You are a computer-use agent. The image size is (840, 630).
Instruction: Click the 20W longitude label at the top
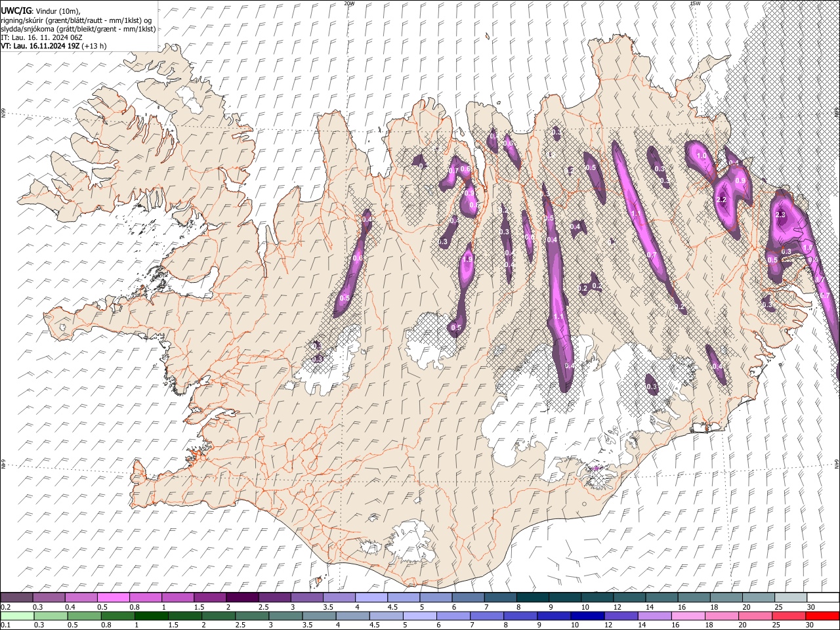tap(349, 3)
